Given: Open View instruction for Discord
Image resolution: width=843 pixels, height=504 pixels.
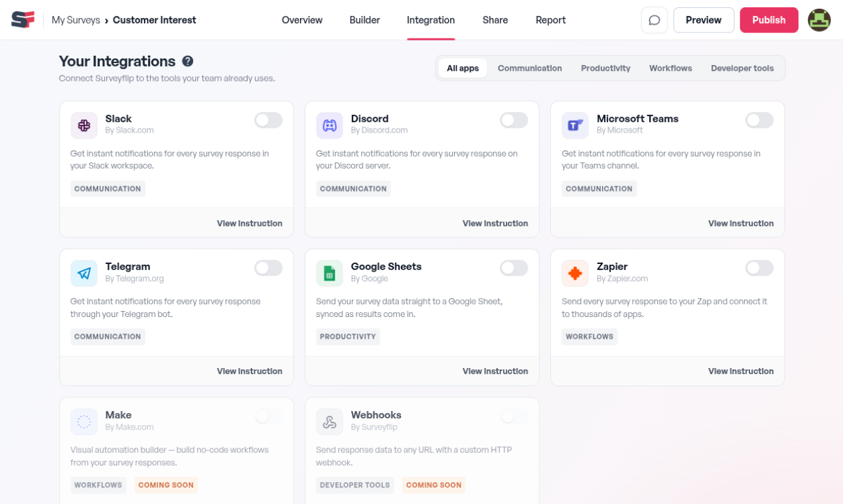Looking at the screenshot, I should pos(495,223).
